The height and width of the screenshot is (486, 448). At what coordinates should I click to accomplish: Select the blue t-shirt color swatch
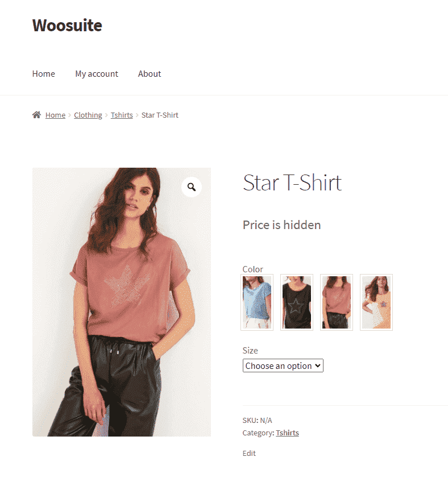click(257, 302)
